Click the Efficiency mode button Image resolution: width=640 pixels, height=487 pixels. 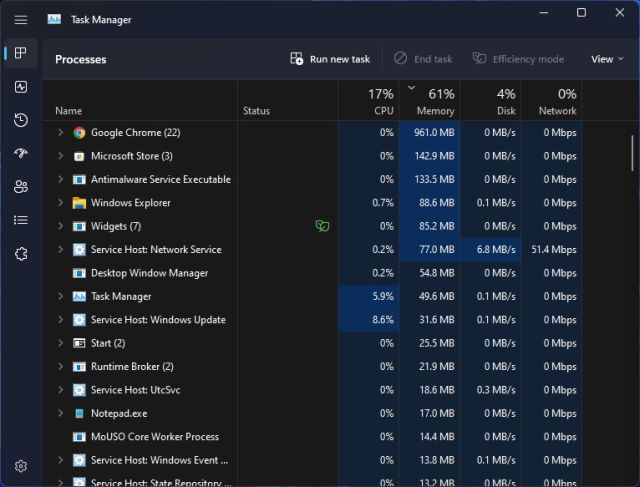[x=518, y=59]
